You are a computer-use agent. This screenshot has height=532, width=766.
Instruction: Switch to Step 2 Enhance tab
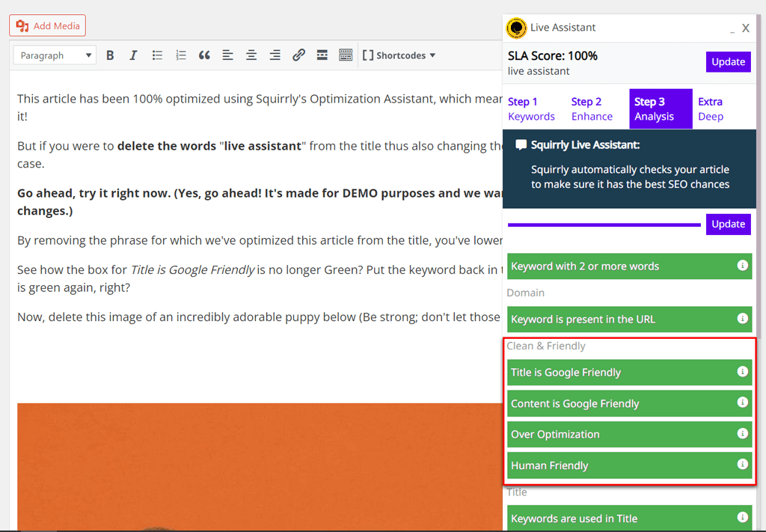[x=592, y=109]
